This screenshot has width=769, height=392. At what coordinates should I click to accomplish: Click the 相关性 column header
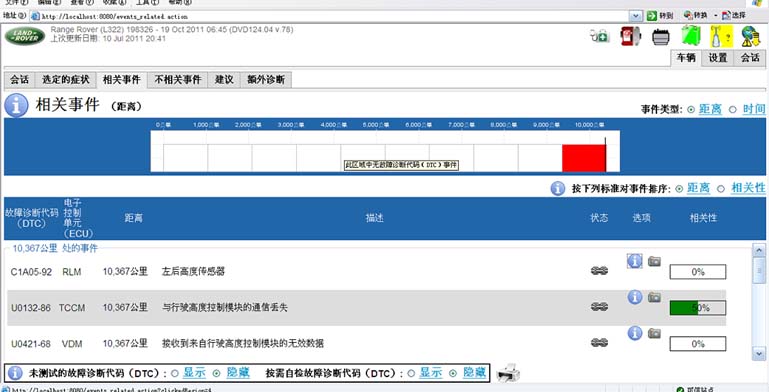pos(703,218)
